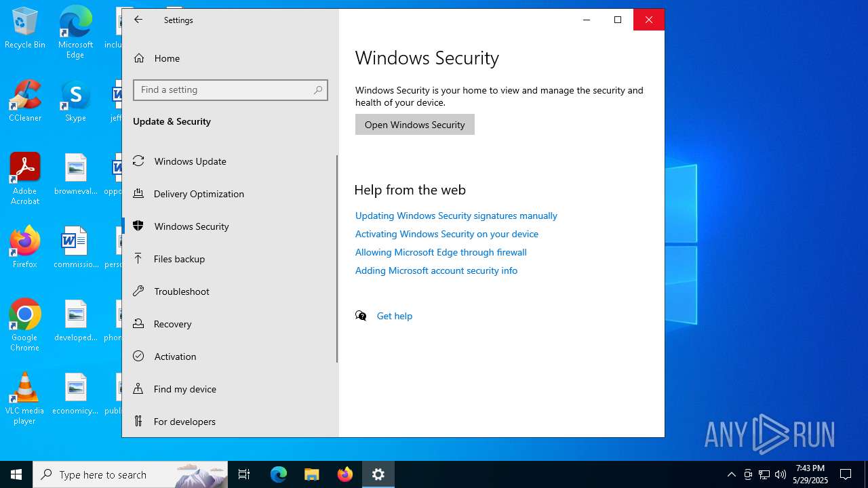Open Firefox from the taskbar
Viewport: 868px width, 488px height.
[x=345, y=474]
